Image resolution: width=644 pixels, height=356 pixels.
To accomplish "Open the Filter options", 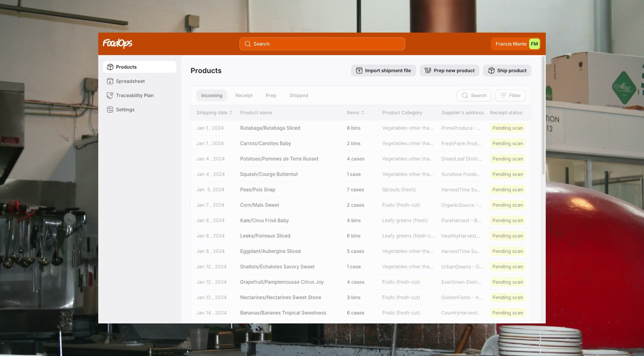I will (510, 95).
